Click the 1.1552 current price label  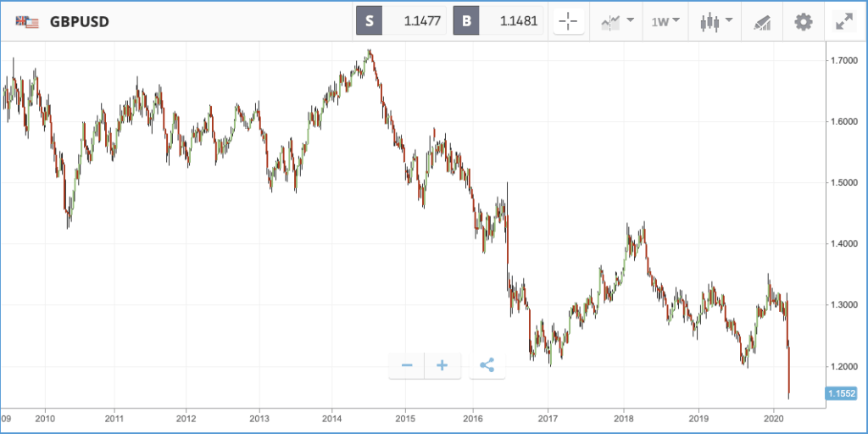tap(841, 393)
